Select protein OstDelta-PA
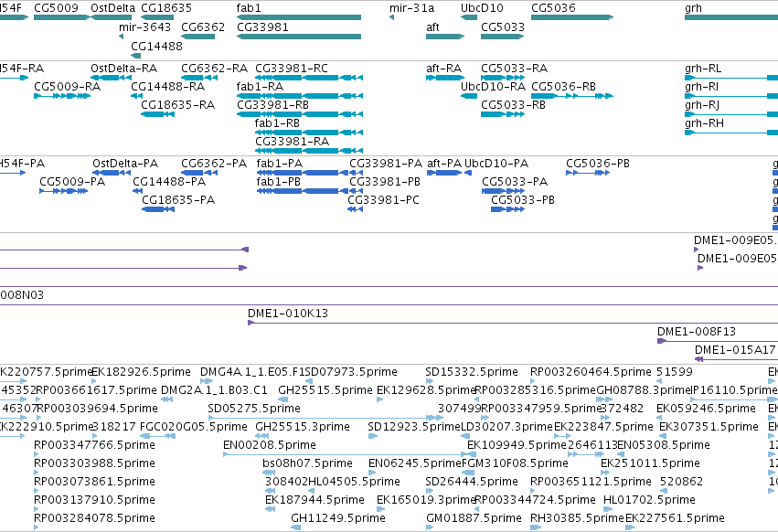778x532 pixels. [x=112, y=173]
